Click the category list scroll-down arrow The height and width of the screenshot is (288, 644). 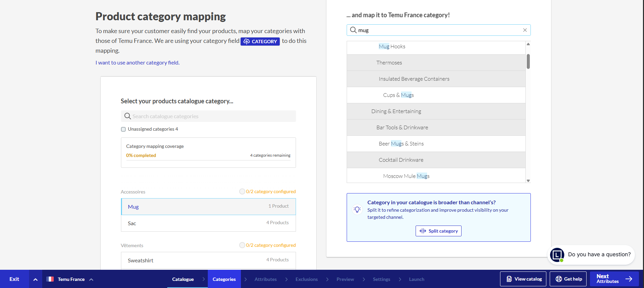point(528,181)
